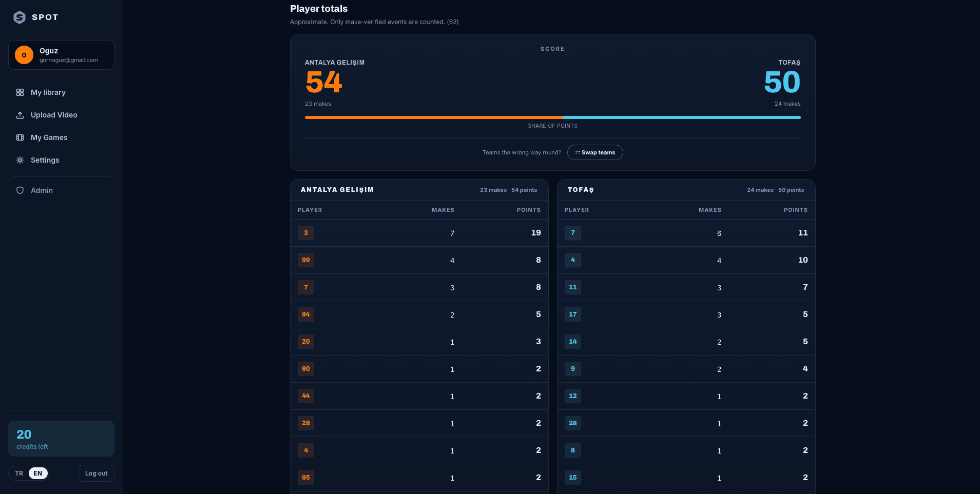Select Tofaş player badge 12
Viewport: 980px width, 494px height.
[573, 396]
